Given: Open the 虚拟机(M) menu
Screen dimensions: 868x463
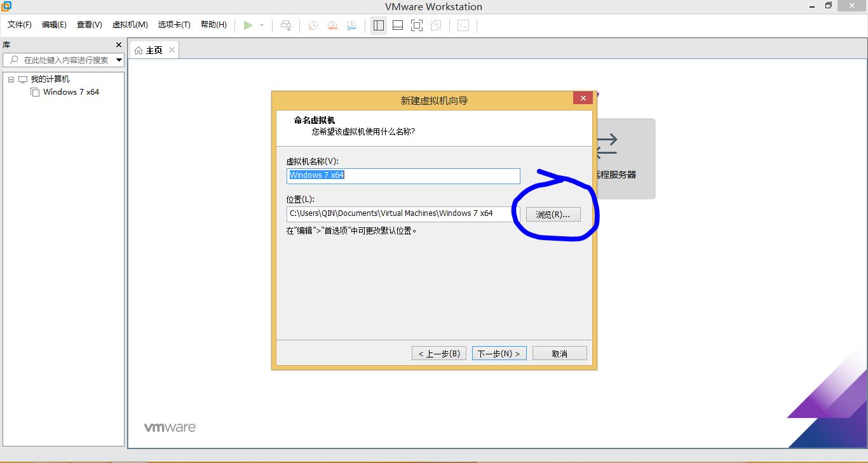Looking at the screenshot, I should [x=130, y=25].
